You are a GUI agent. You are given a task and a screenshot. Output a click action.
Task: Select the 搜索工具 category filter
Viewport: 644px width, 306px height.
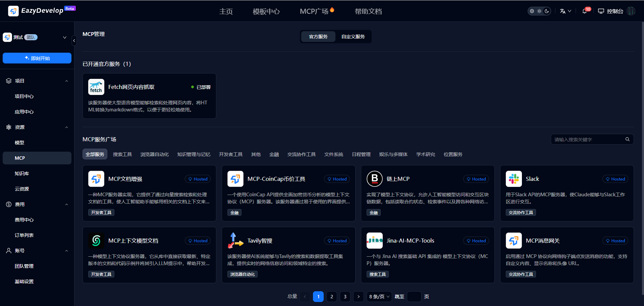pyautogui.click(x=122, y=154)
